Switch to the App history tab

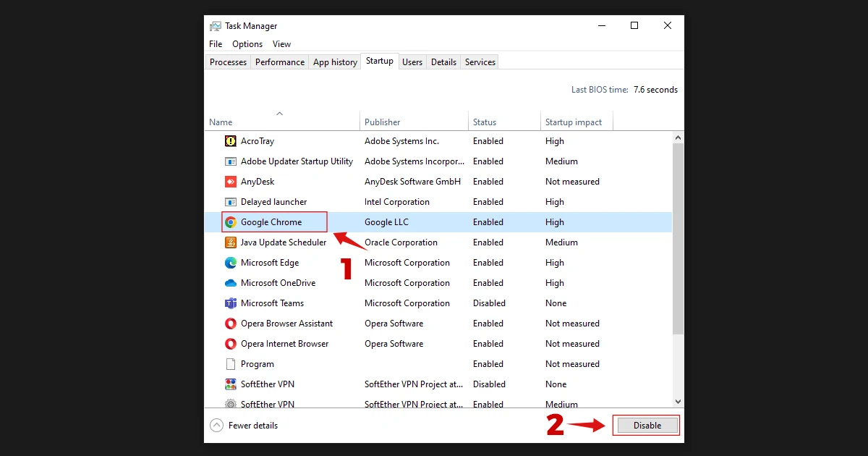(x=335, y=62)
